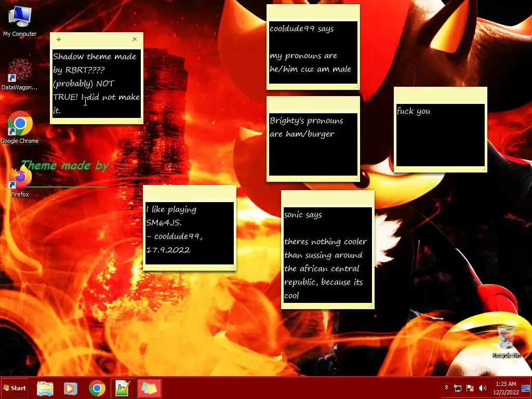
Task: Click inside the 'Shadow theme made by RBRT' note text
Action: [96, 84]
